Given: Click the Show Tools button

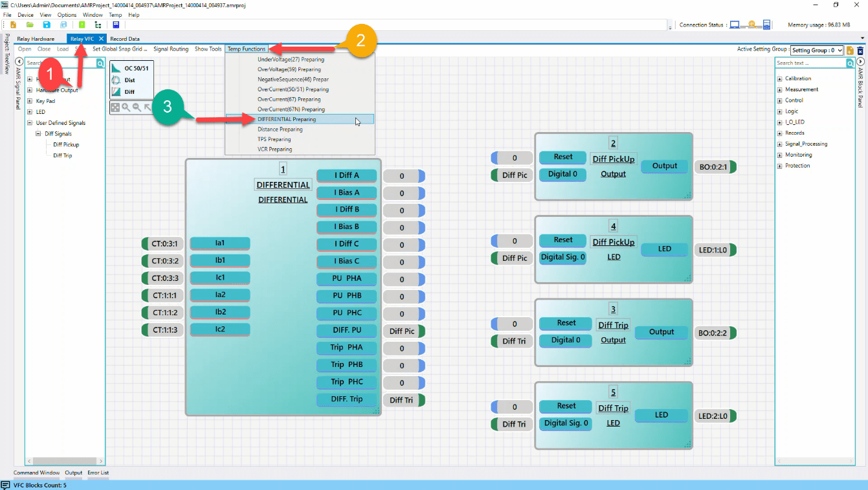Looking at the screenshot, I should point(208,49).
